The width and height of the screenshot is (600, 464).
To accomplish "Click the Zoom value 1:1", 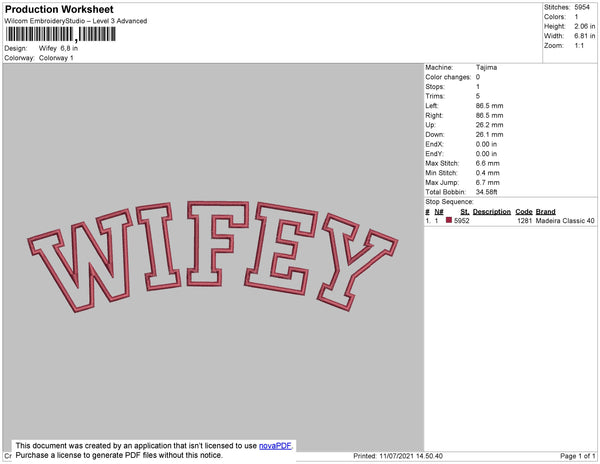I will [x=579, y=46].
